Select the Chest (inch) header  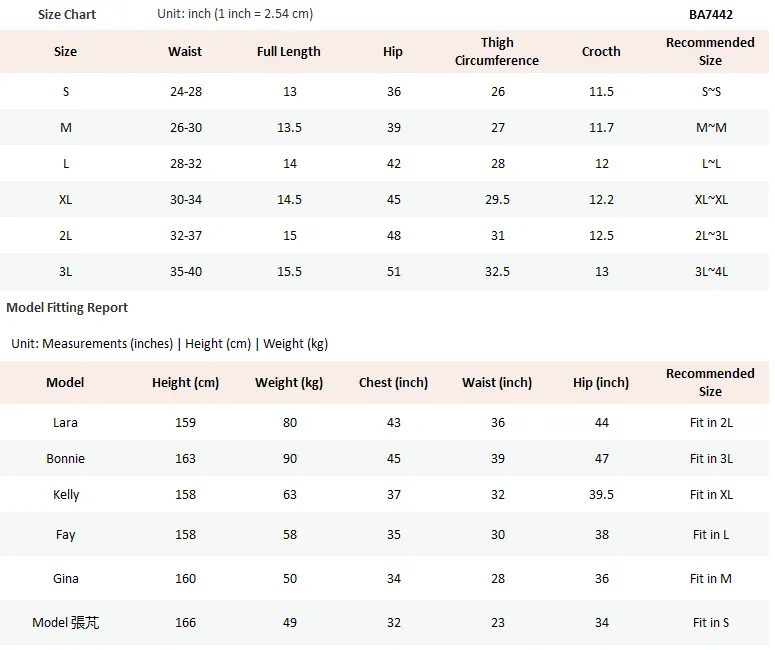click(393, 383)
